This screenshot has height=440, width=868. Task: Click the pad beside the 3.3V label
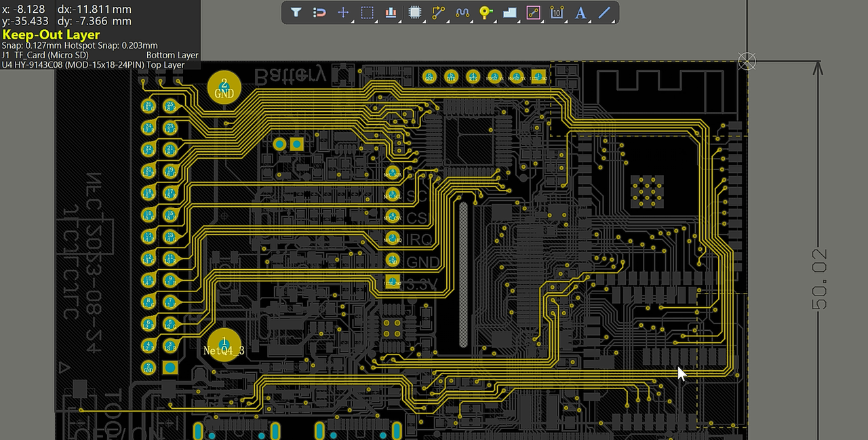pyautogui.click(x=392, y=281)
